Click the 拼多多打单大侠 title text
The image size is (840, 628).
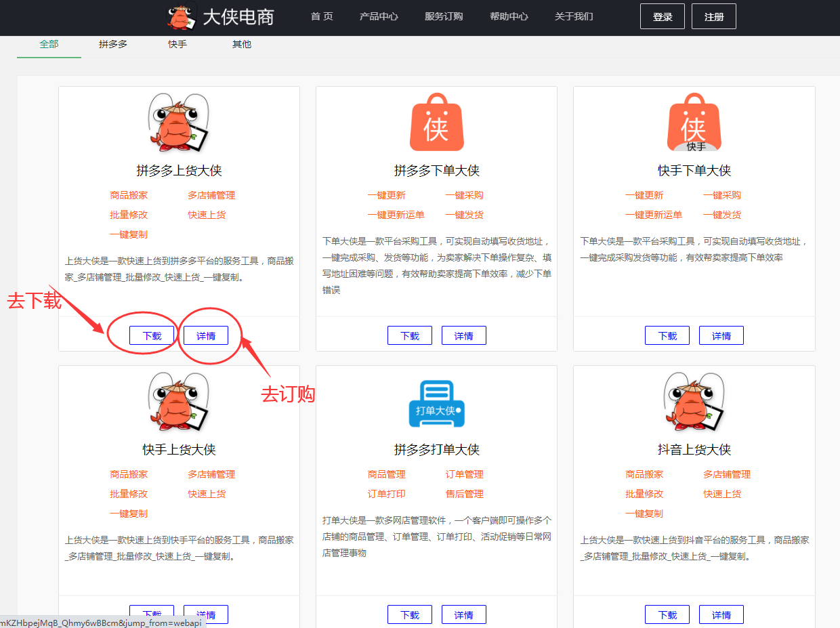(x=437, y=450)
